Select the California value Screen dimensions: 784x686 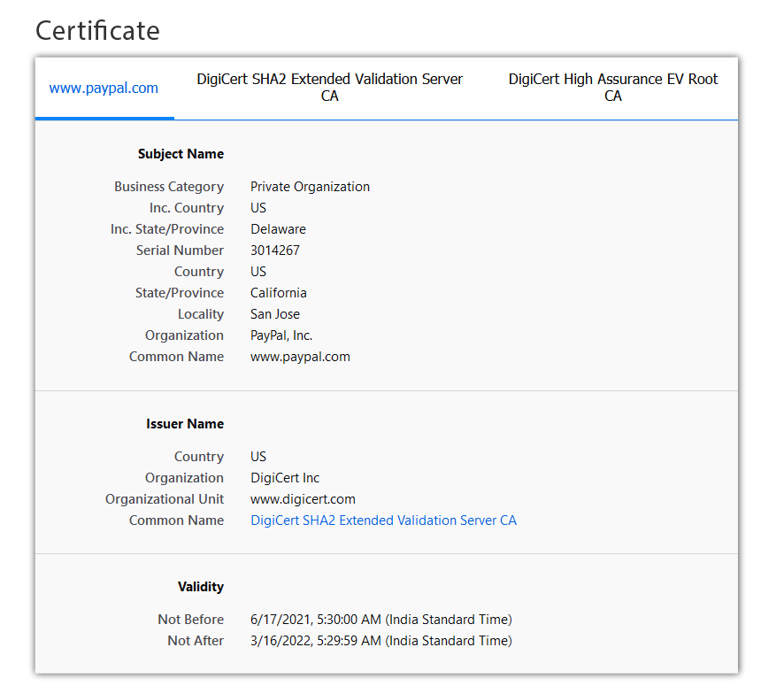pyautogui.click(x=279, y=293)
